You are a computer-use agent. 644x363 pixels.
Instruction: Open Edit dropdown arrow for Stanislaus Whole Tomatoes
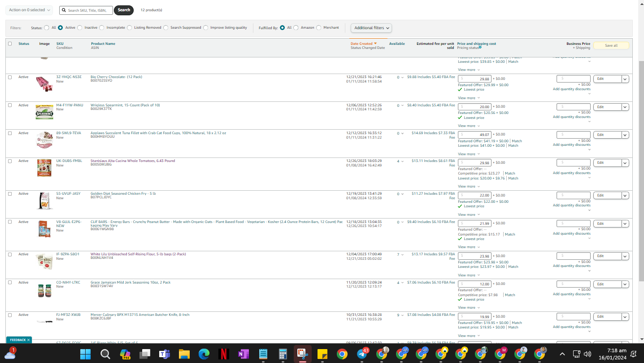625,163
